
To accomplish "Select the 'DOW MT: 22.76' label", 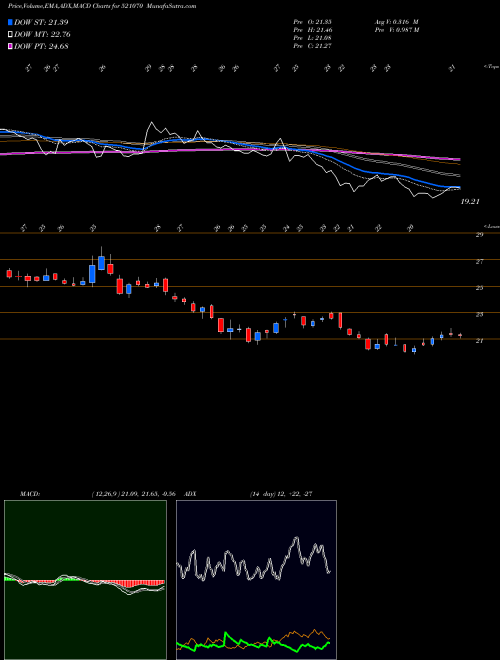I will 42,35.
